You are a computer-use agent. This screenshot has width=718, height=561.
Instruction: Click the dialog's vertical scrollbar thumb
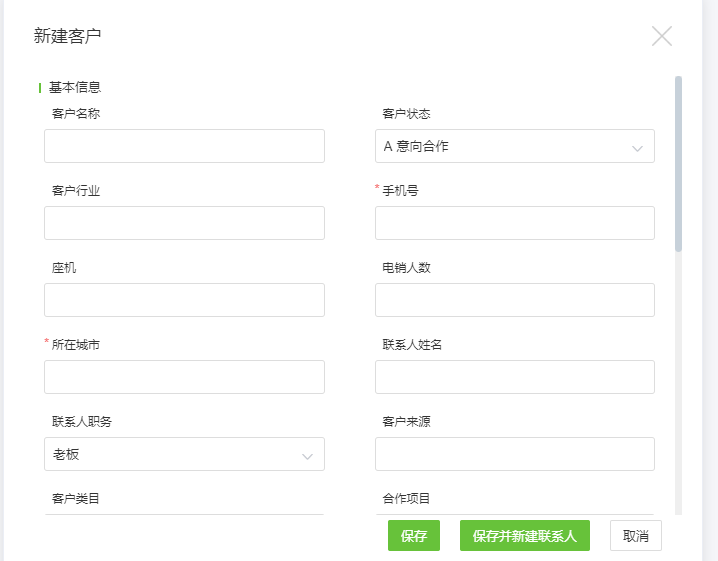click(678, 164)
